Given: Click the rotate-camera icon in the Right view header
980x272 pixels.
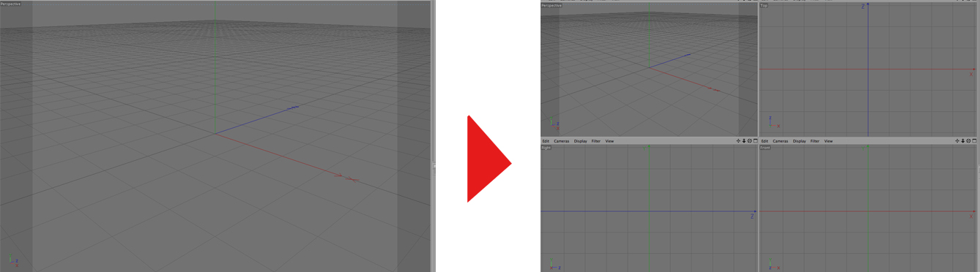Looking at the screenshot, I should 749,141.
